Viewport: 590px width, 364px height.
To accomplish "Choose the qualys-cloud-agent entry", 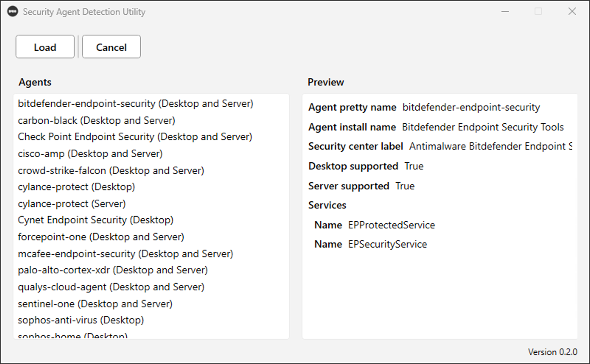I will pyautogui.click(x=111, y=287).
